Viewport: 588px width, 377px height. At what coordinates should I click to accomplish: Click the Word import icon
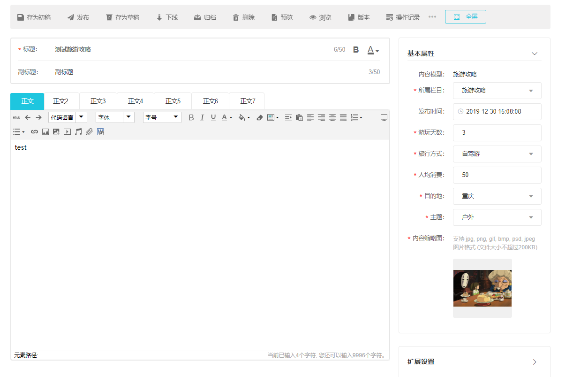pos(100,132)
